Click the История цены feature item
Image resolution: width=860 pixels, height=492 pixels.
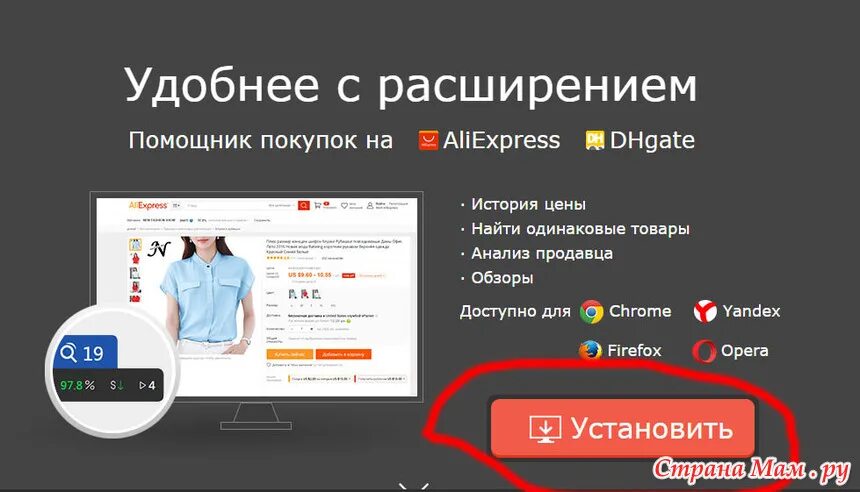(528, 204)
